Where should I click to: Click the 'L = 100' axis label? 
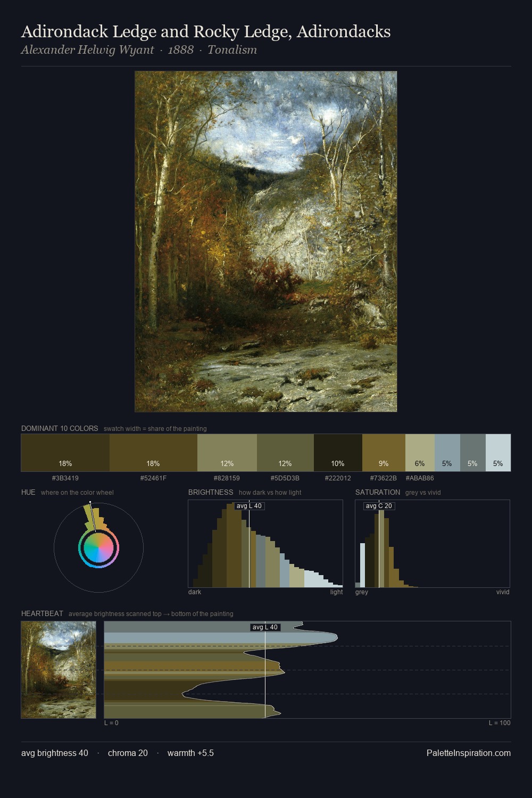click(500, 723)
